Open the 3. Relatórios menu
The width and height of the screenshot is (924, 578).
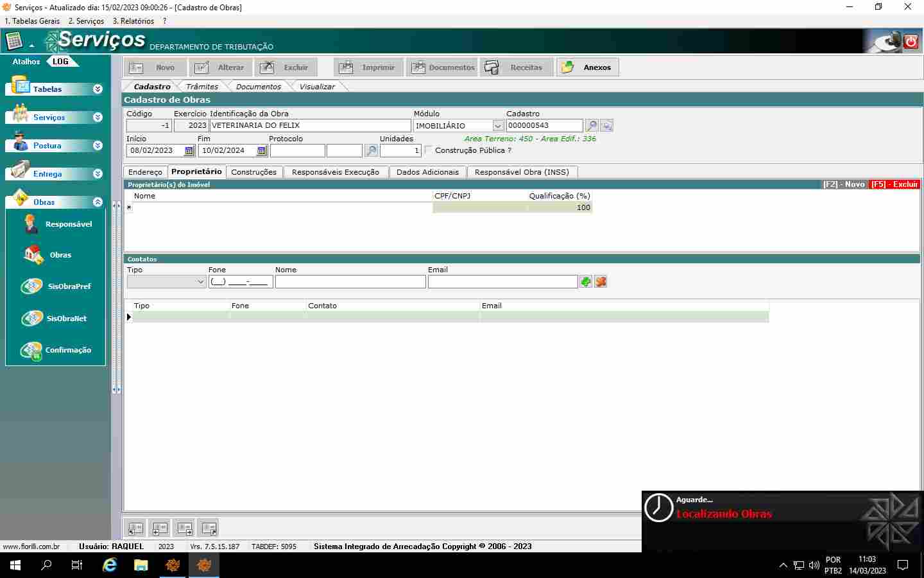pos(133,21)
